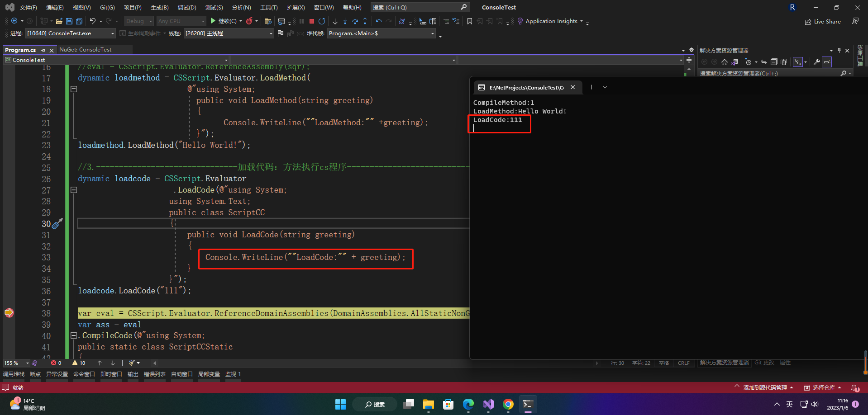Open the process dropdown showing ConsoleTest.exe
The width and height of the screenshot is (868, 415).
pyautogui.click(x=71, y=33)
